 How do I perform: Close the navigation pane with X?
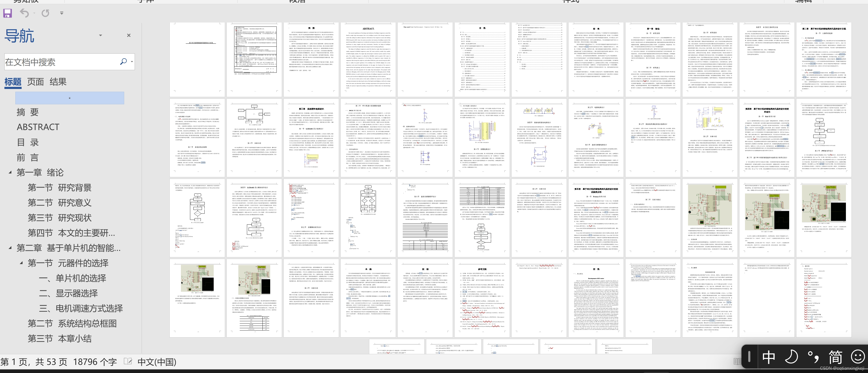click(x=128, y=35)
